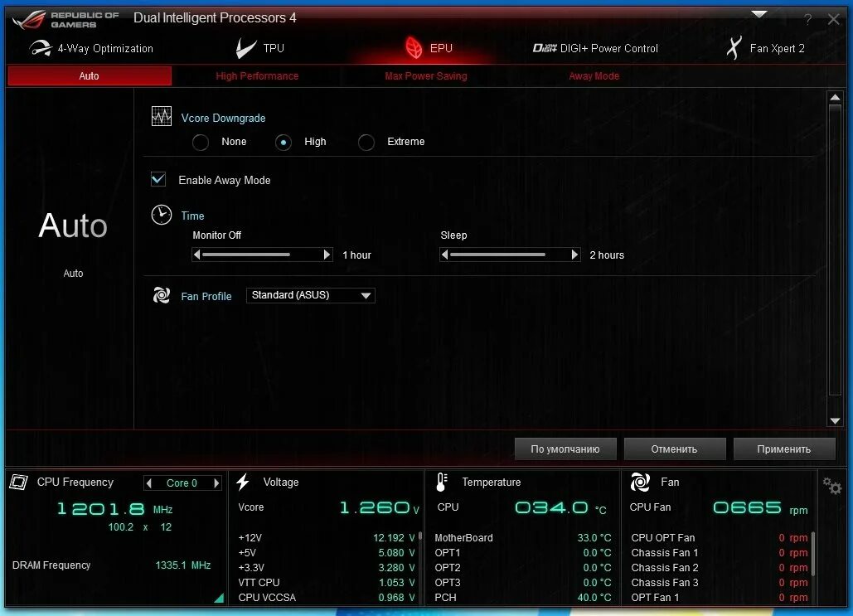Switch to the EPU section
Screen dimensions: 853x616
pyautogui.click(x=429, y=48)
